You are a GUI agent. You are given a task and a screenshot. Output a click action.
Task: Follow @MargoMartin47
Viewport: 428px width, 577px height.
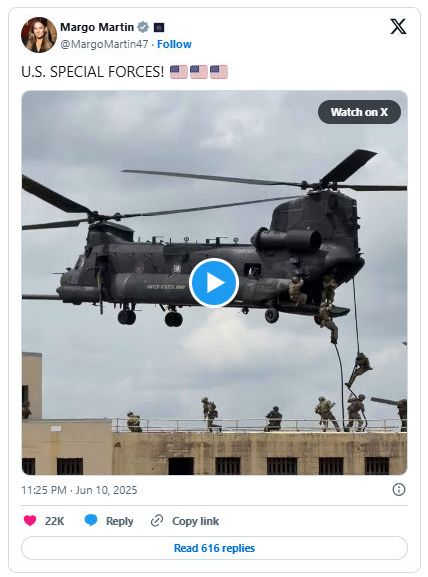point(174,44)
